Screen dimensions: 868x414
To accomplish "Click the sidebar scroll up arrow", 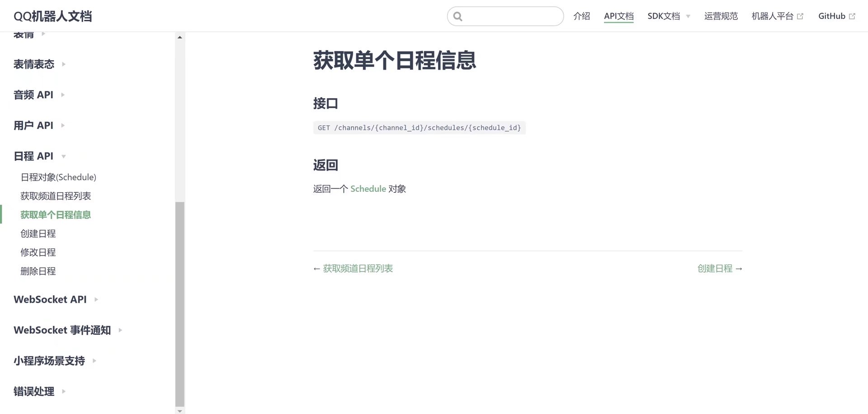I will point(180,37).
